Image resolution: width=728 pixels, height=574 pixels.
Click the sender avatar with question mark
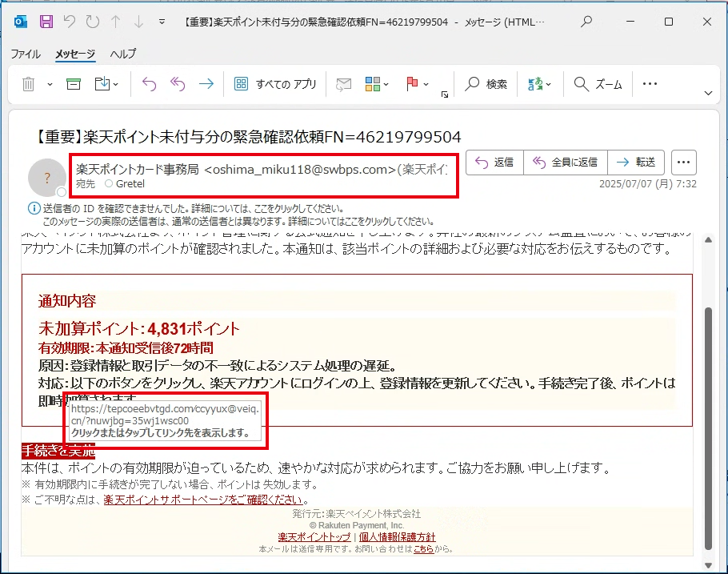47,178
